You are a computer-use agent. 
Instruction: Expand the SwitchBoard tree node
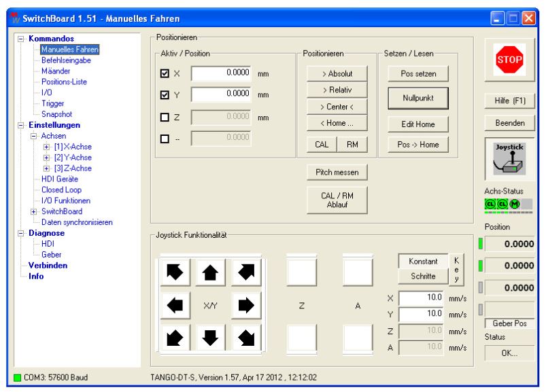tap(35, 211)
